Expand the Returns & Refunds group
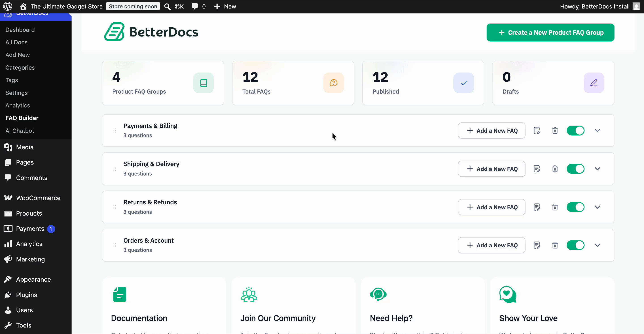 click(x=597, y=207)
